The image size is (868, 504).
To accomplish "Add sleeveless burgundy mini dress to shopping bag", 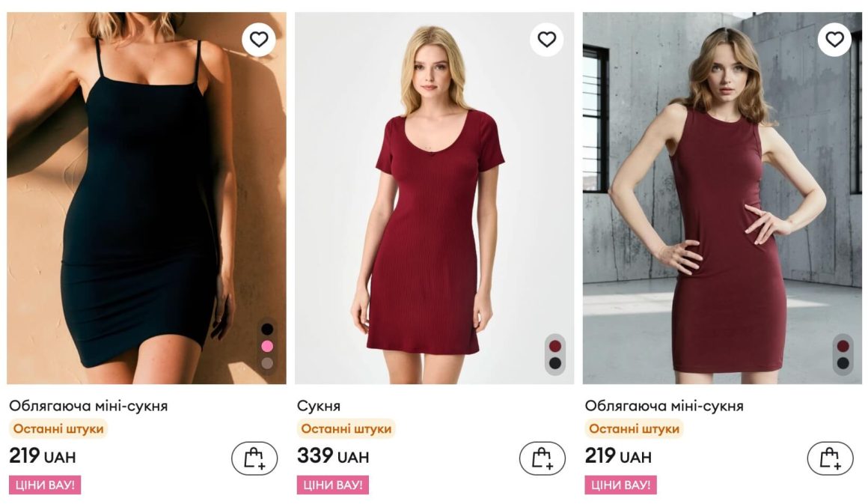I will [x=830, y=458].
